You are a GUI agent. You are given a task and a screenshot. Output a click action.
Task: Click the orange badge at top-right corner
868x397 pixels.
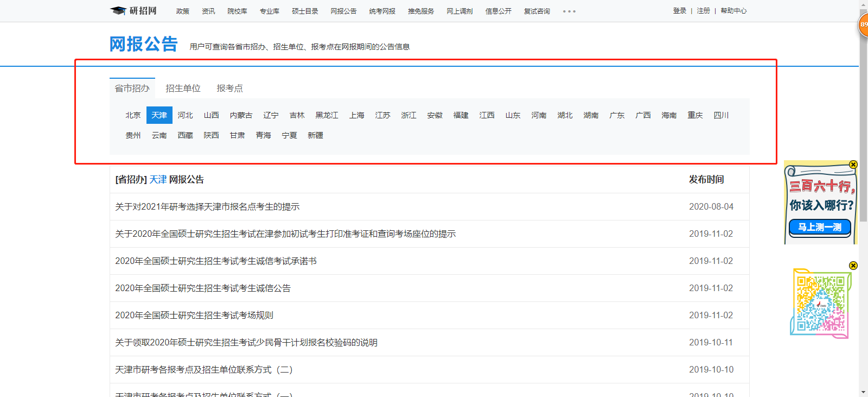[863, 25]
